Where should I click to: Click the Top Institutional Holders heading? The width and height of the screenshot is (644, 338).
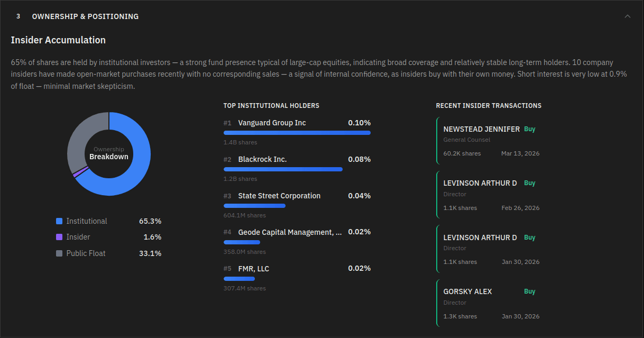(271, 106)
